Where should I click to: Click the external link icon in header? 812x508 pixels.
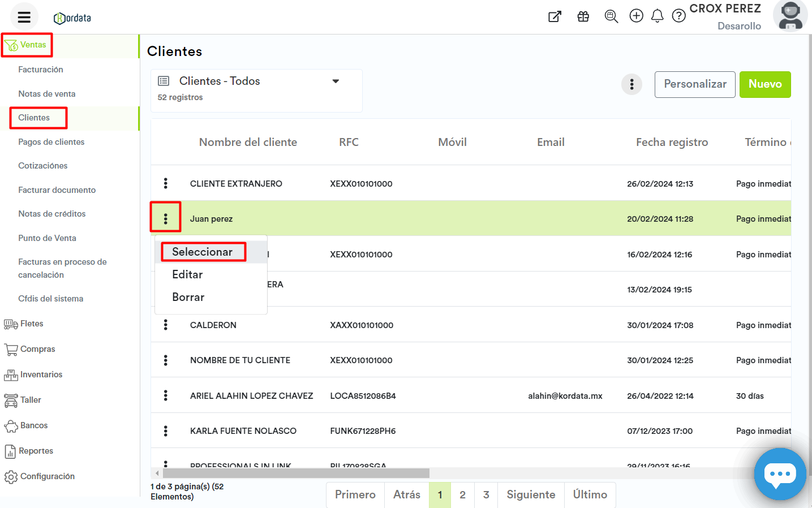point(555,16)
